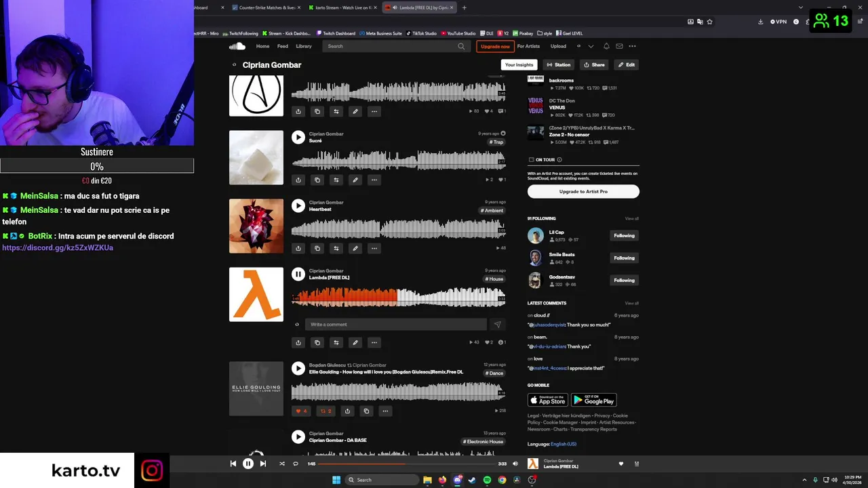Image resolution: width=868 pixels, height=488 pixels.
Task: Send comment with paper plane icon
Action: (x=497, y=325)
